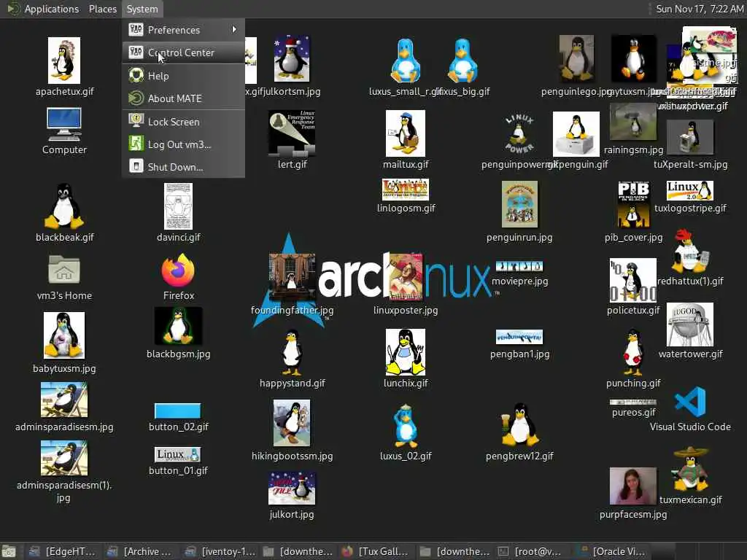Switch to Archive taskbar window
This screenshot has width=747, height=560.
point(139,552)
